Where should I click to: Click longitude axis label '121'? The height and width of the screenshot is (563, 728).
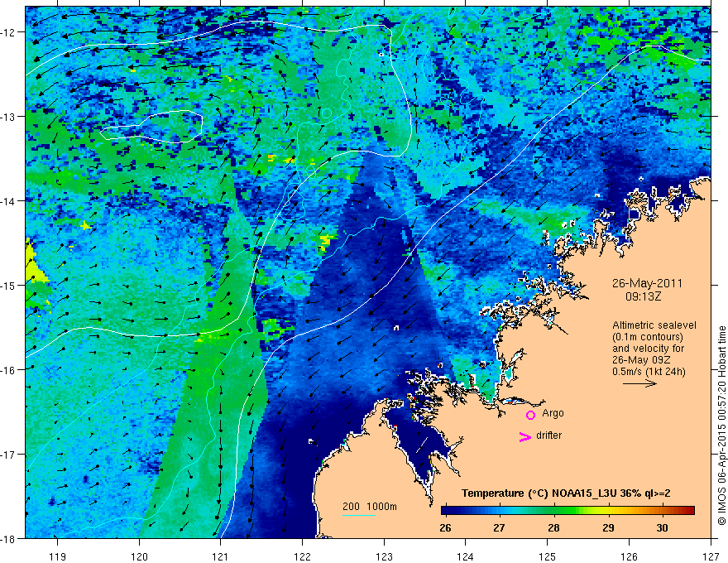(x=221, y=556)
